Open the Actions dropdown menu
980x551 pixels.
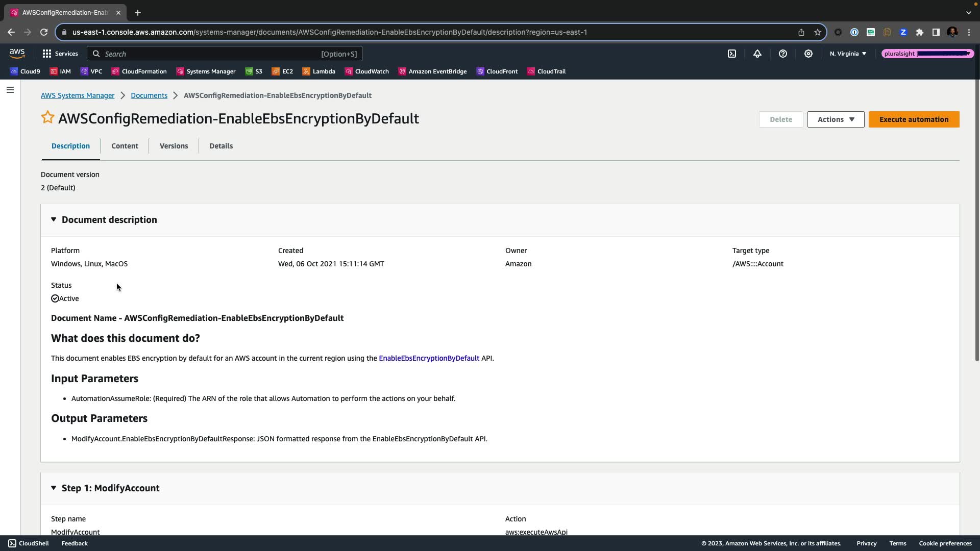click(836, 119)
